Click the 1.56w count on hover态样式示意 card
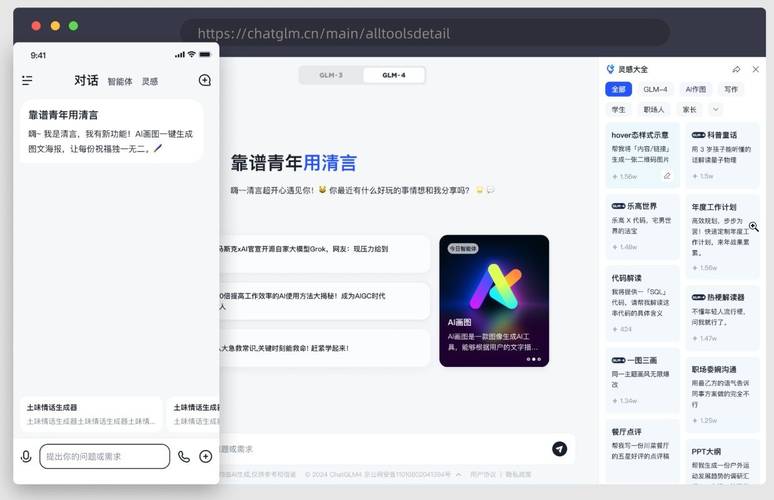 (625, 177)
